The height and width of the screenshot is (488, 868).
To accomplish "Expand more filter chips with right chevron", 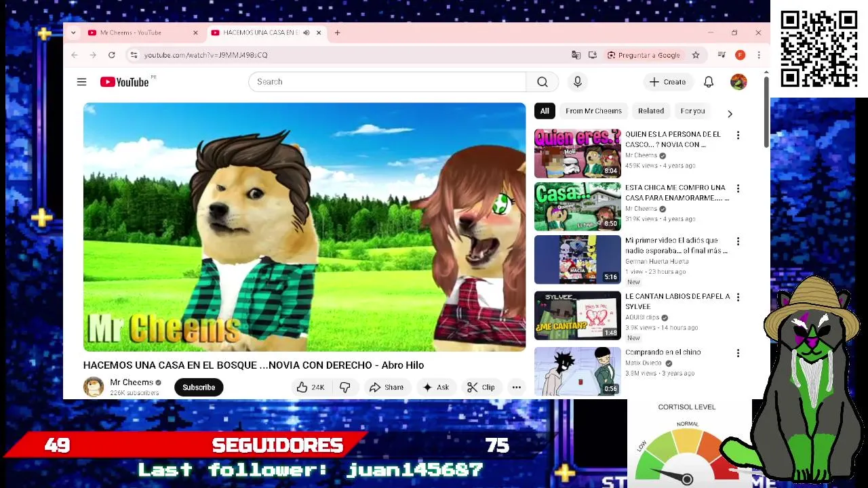I will click(730, 114).
